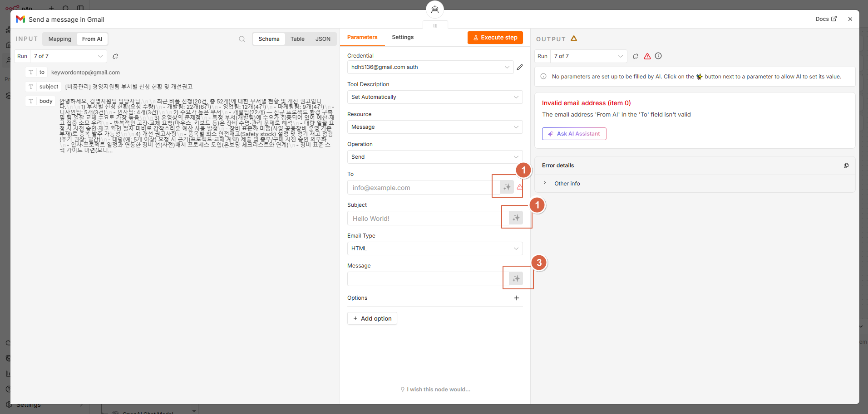Click the drag handle below the robot icon
The image size is (868, 414).
tap(435, 26)
